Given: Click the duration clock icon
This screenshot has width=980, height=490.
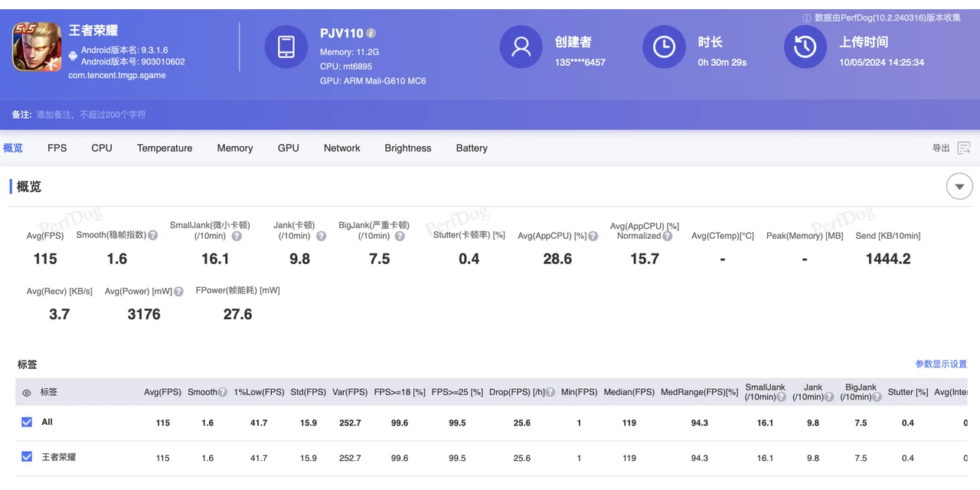Looking at the screenshot, I should pyautogui.click(x=664, y=47).
